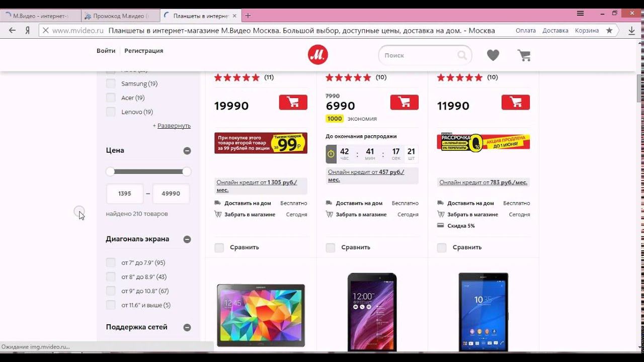The image size is (644, 362).
Task: Click the pickup basket icon under the 6990 tablet
Action: click(x=329, y=214)
